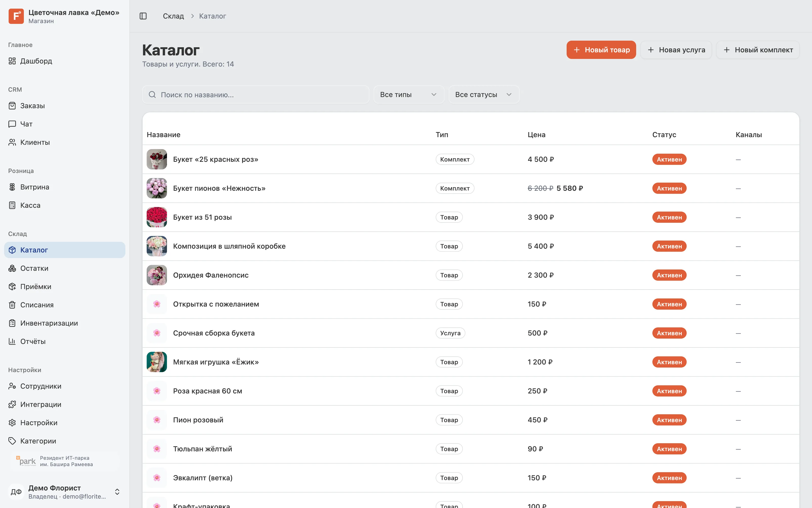Focus the Поиск по названию search field
The width and height of the screenshot is (812, 508).
pos(255,94)
